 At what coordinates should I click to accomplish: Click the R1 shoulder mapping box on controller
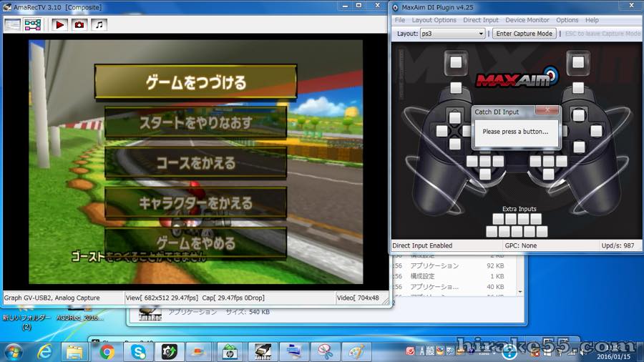pyautogui.click(x=578, y=88)
